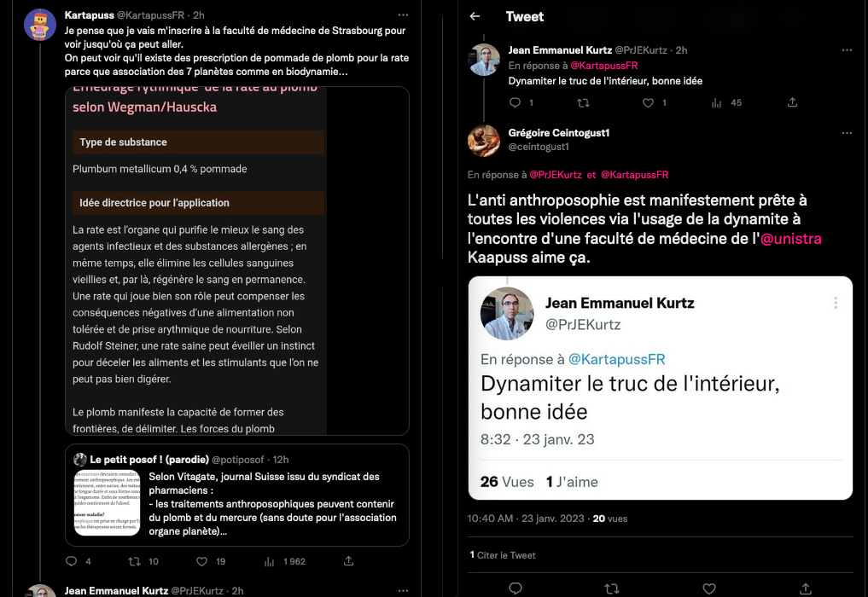868x597 pixels.
Task: Open more options on Kurtz's right-panel reply
Action: pyautogui.click(x=847, y=50)
